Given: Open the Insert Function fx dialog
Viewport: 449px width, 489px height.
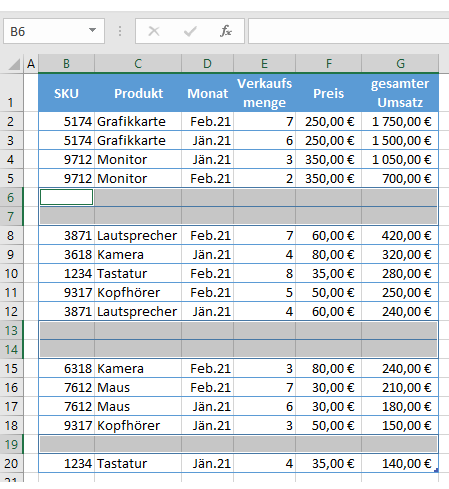Looking at the screenshot, I should coord(226,31).
